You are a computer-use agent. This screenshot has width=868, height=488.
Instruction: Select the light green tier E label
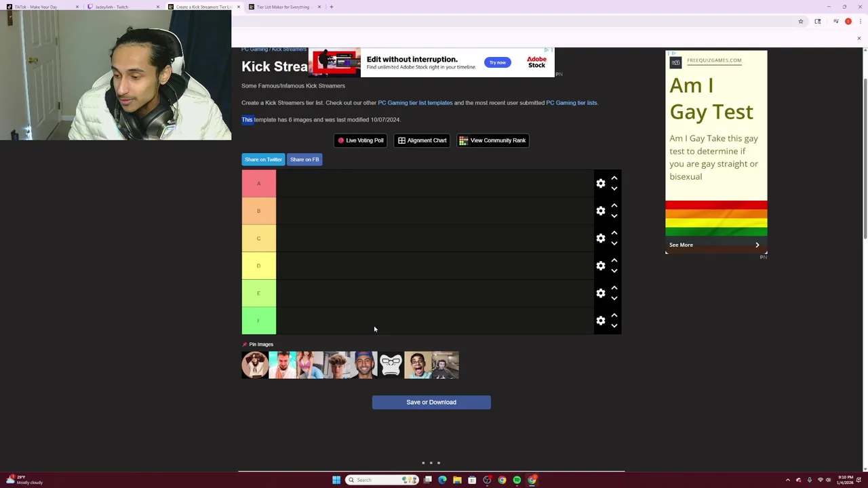[x=258, y=293]
